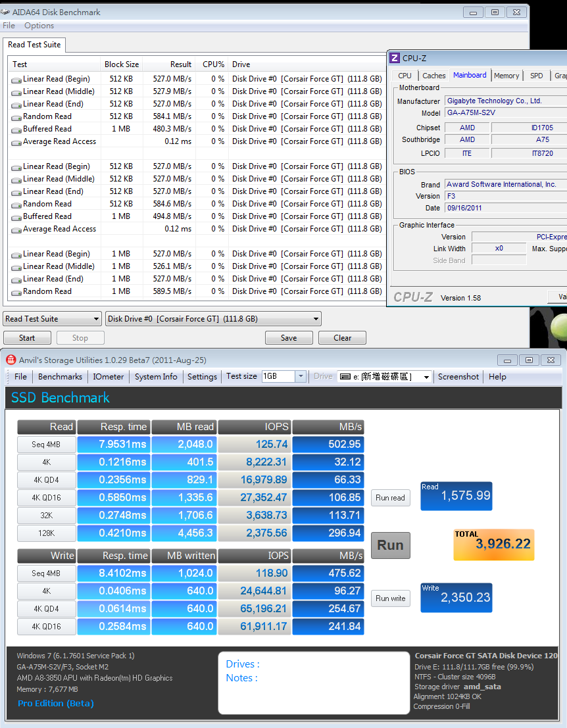Click the Start button in AIDA64
Viewport: 567px width, 728px height.
point(27,338)
